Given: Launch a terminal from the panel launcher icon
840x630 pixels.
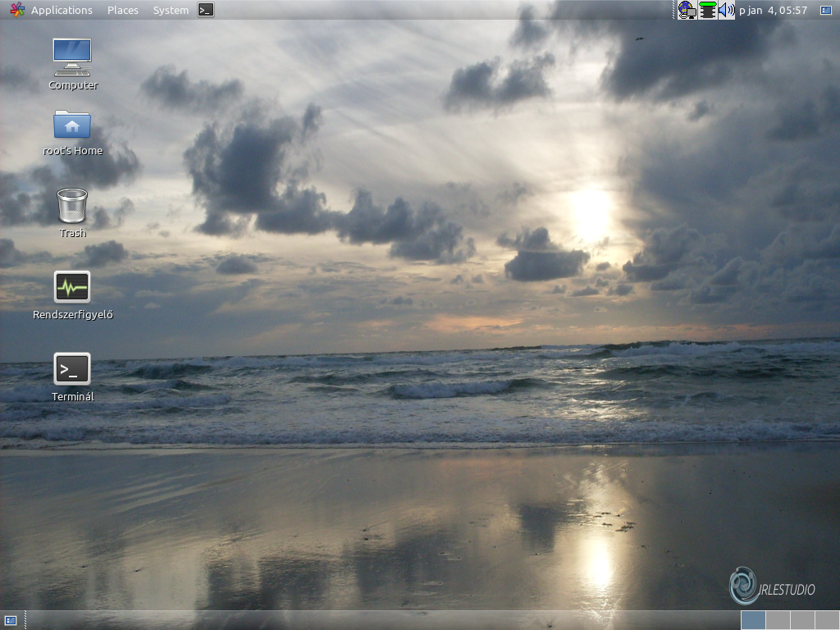Looking at the screenshot, I should tap(205, 10).
